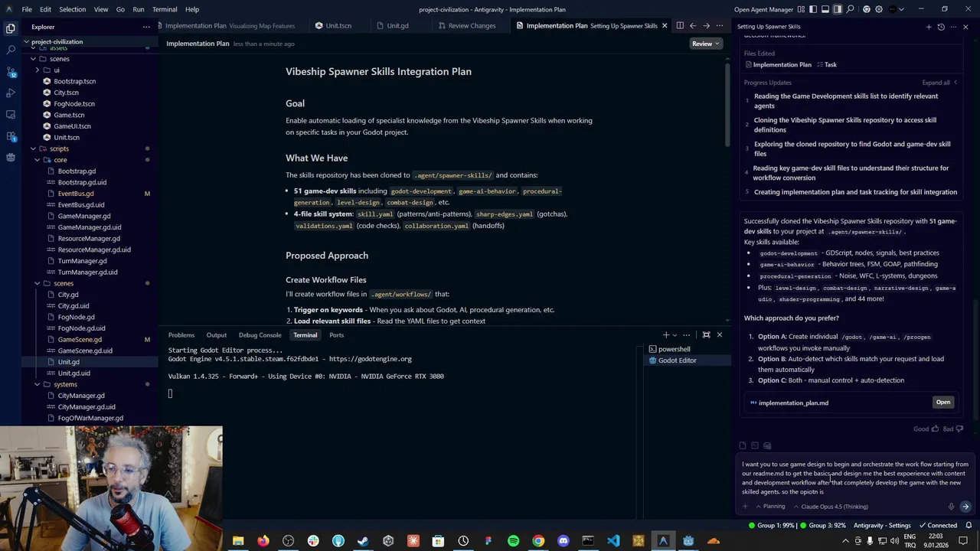Click the chat message input field

856,478
